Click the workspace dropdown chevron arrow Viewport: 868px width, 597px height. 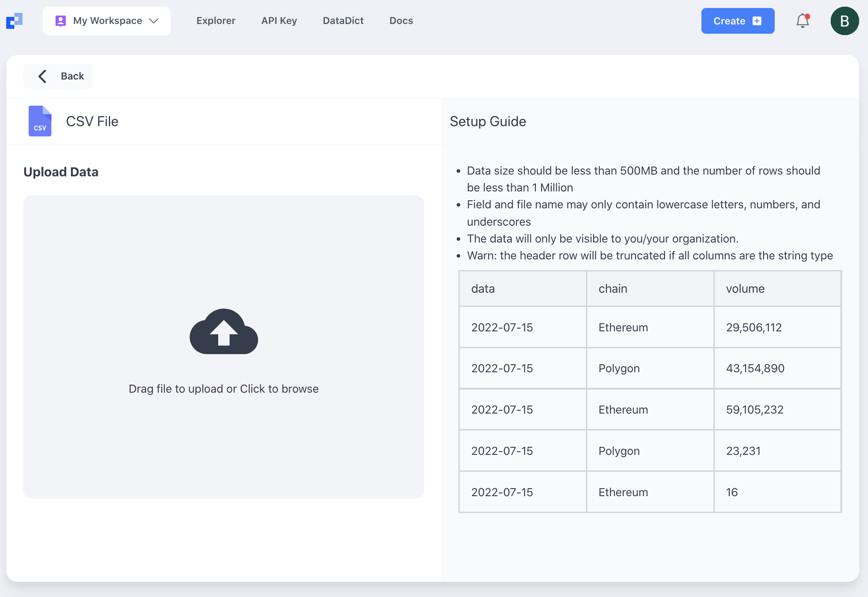pyautogui.click(x=154, y=21)
